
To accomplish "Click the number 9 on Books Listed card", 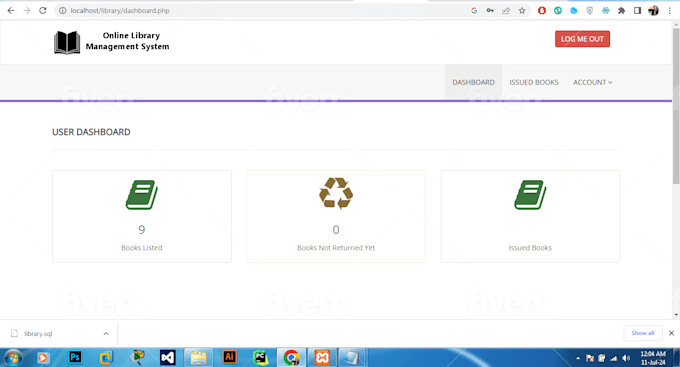I will (x=142, y=229).
